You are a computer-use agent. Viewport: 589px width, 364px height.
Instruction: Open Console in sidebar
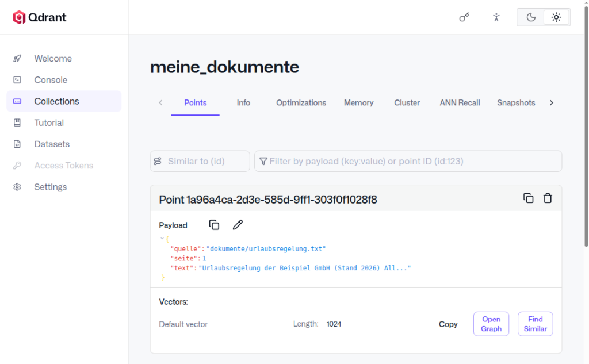[64, 80]
